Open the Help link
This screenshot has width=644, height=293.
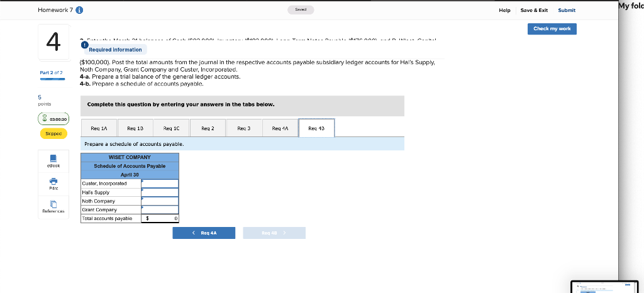pos(504,10)
